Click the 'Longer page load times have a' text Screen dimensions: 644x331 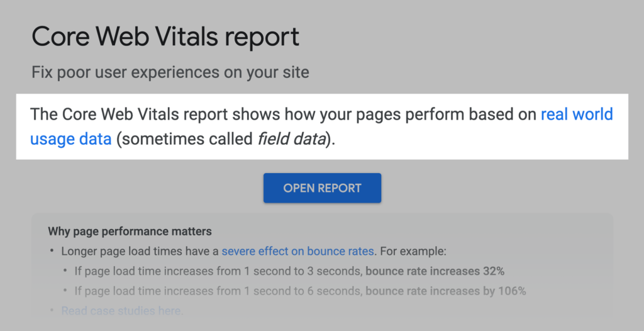pyautogui.click(x=140, y=252)
